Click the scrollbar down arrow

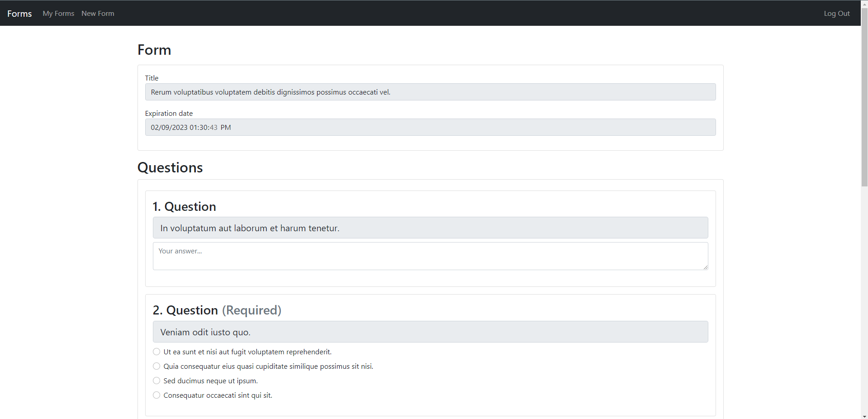[x=864, y=416]
